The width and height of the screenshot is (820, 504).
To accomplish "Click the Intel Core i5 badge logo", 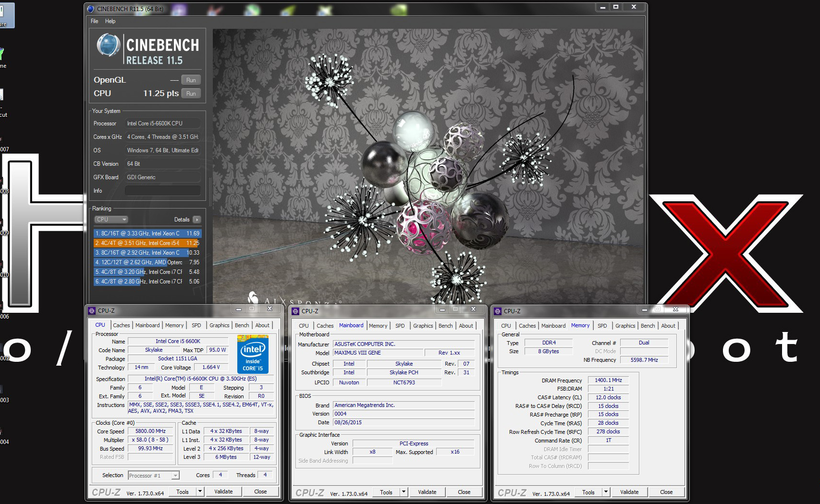I will tap(253, 354).
